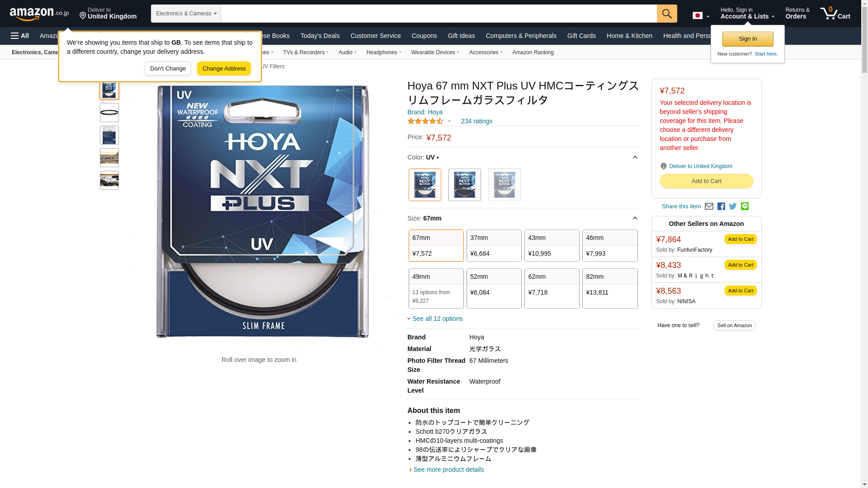Image resolution: width=868 pixels, height=488 pixels.
Task: Open Today's Deals nav item
Action: pyautogui.click(x=320, y=36)
